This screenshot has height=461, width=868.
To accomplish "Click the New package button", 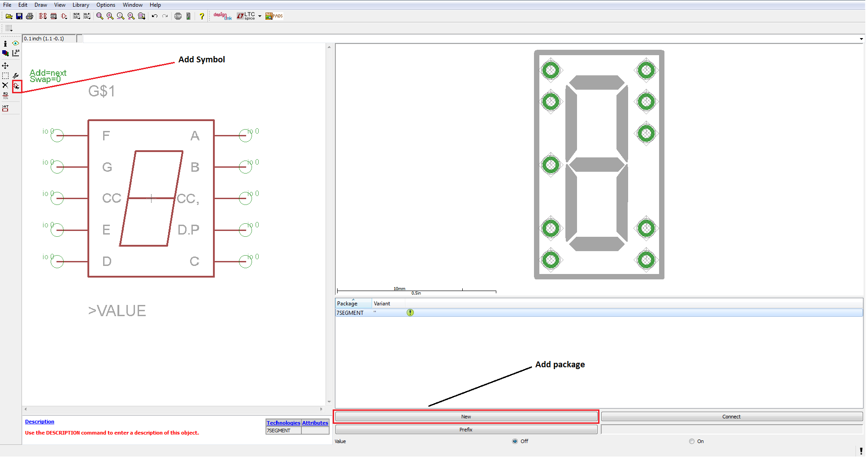I will pos(466,416).
